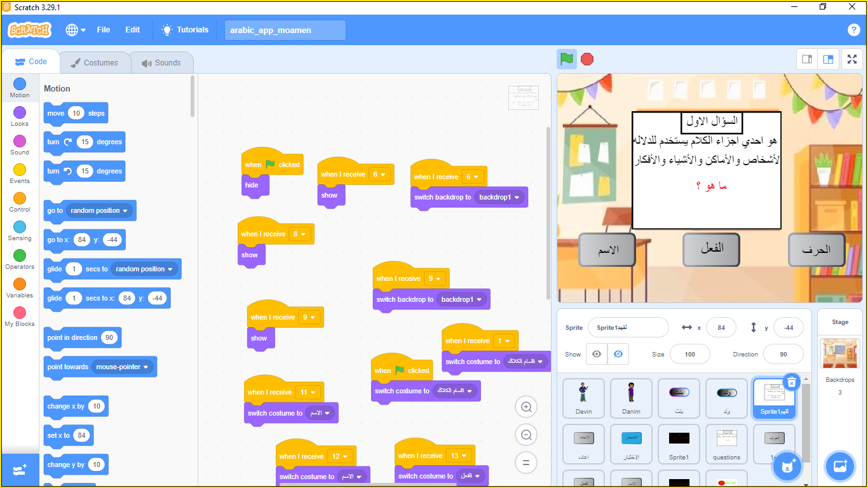Select the Operators blocks category

[x=20, y=259]
